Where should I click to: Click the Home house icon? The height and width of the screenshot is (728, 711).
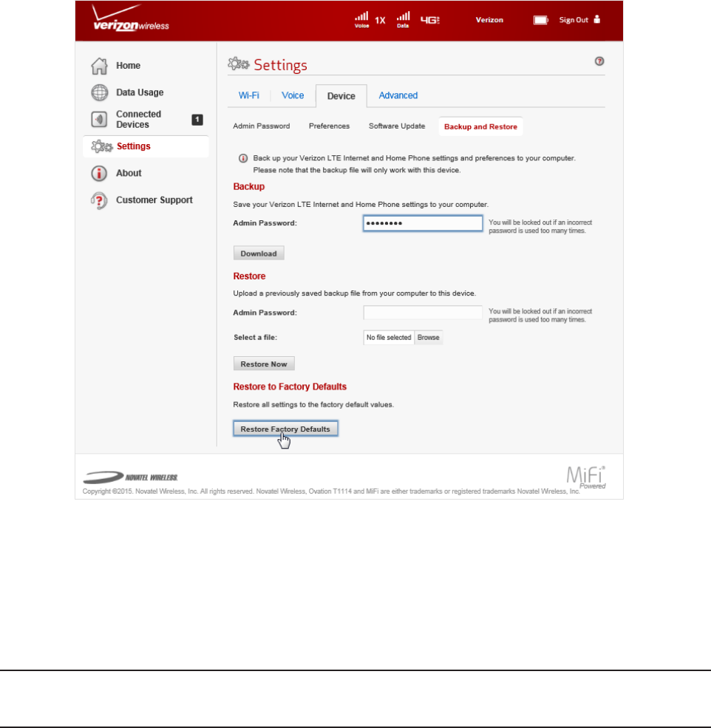99,66
